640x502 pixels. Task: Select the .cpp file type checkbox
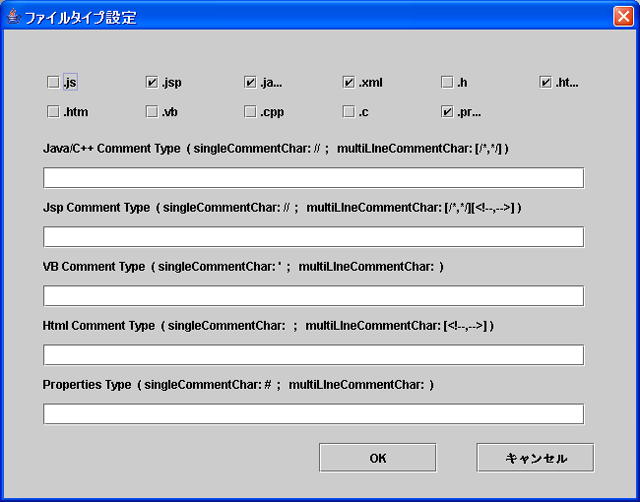(x=250, y=112)
